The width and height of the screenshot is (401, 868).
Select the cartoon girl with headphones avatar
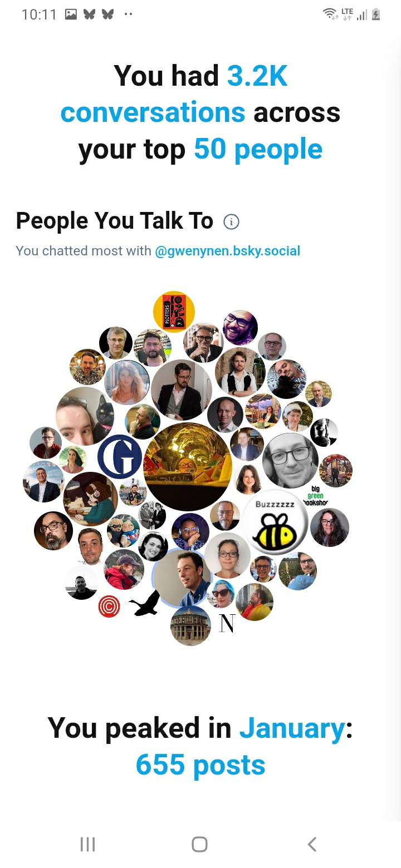tap(90, 499)
